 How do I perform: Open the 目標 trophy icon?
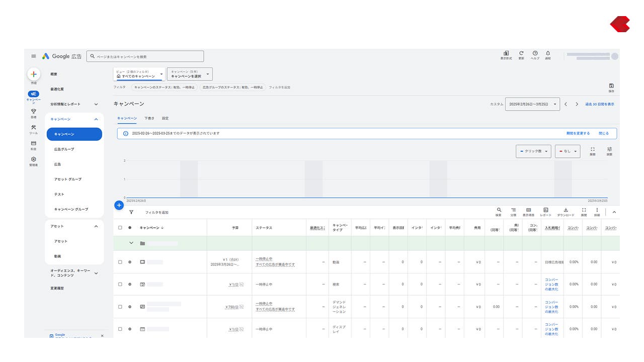tap(34, 111)
